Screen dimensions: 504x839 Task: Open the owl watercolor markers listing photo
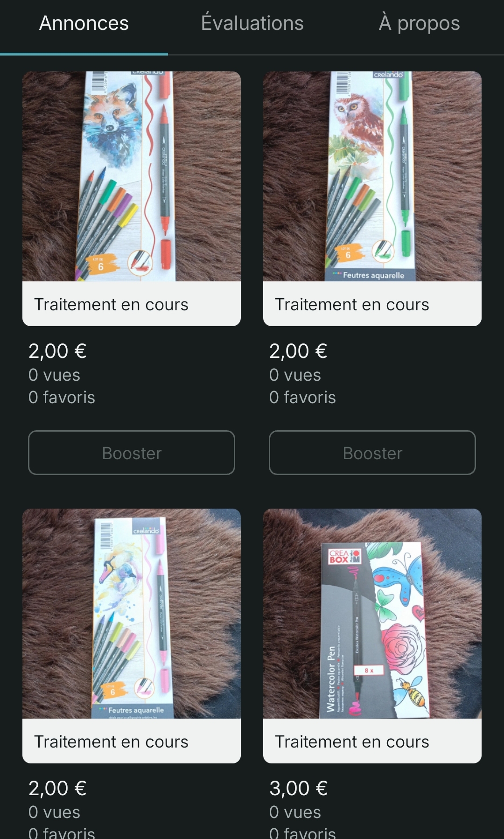[x=372, y=176]
